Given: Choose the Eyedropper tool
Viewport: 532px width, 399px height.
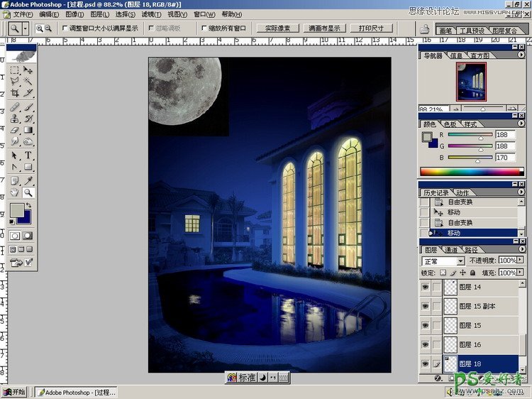Looking at the screenshot, I should (x=28, y=180).
